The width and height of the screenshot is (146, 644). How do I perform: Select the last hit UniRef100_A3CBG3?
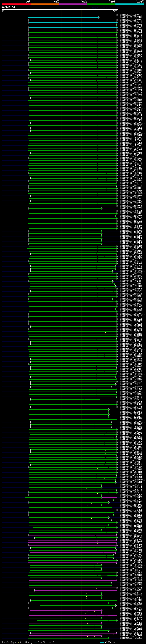click(x=131, y=638)
